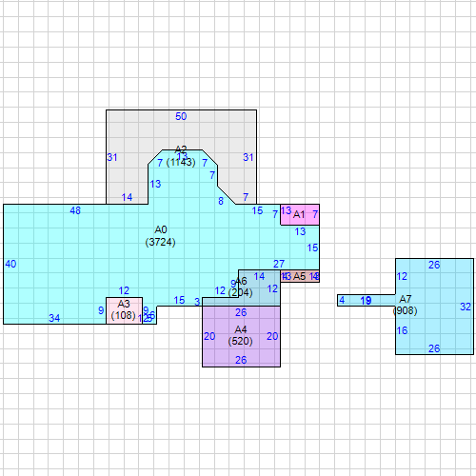Select the 31 dimension on A2's left side
Viewport: 476px width, 476px height.
pos(112,157)
